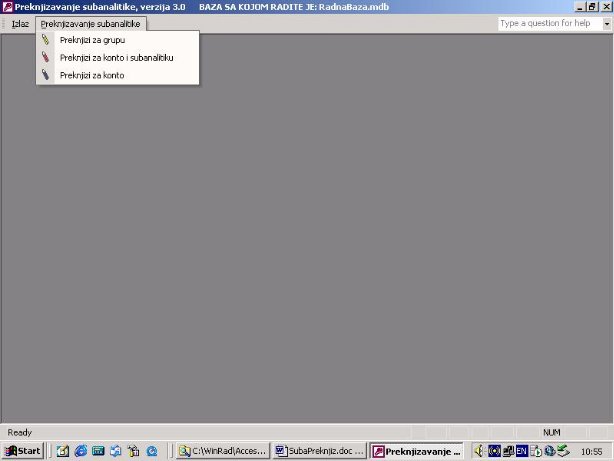Open the Izlaz menu
The width and height of the screenshot is (614, 461).
tap(20, 23)
